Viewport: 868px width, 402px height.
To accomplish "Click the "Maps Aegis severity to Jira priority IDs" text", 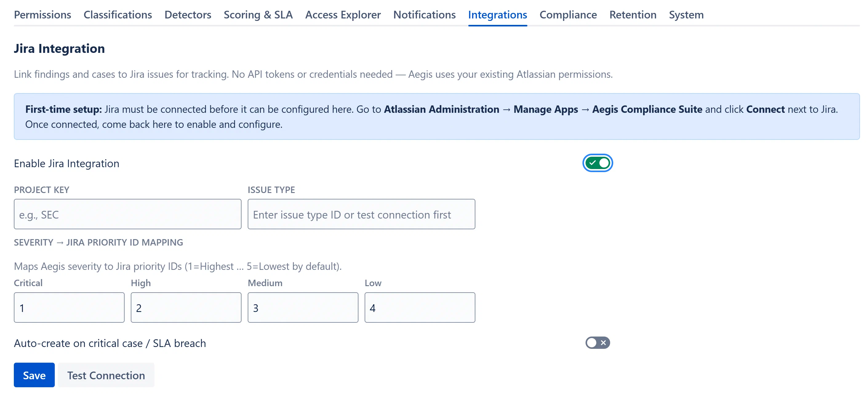I will point(178,266).
